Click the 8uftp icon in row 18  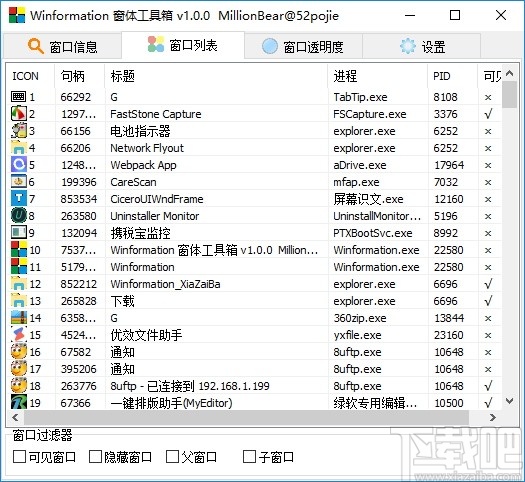(x=18, y=386)
